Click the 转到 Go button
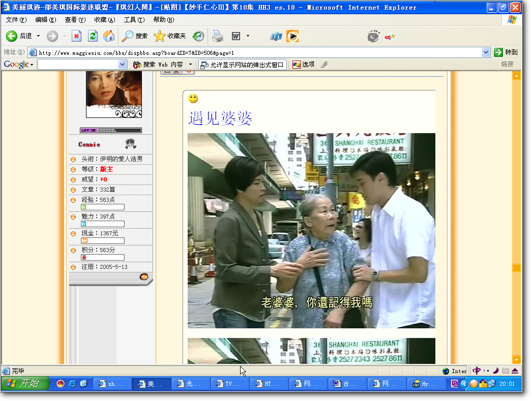This screenshot has width=532, height=401. 506,52
